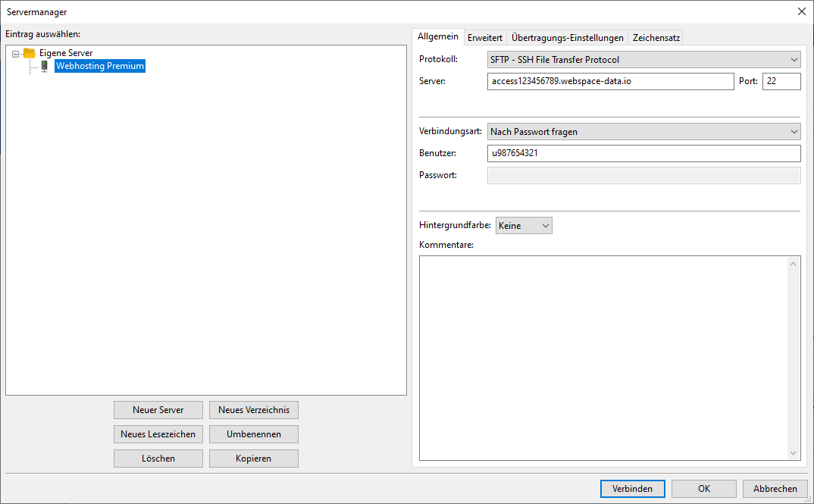Click the Server hostname field
The image size is (814, 504).
(611, 82)
